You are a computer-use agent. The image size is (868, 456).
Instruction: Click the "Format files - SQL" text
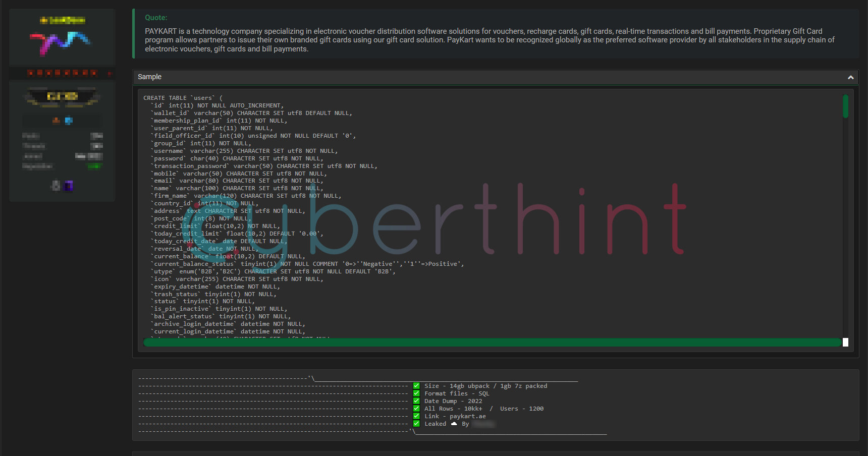point(457,393)
